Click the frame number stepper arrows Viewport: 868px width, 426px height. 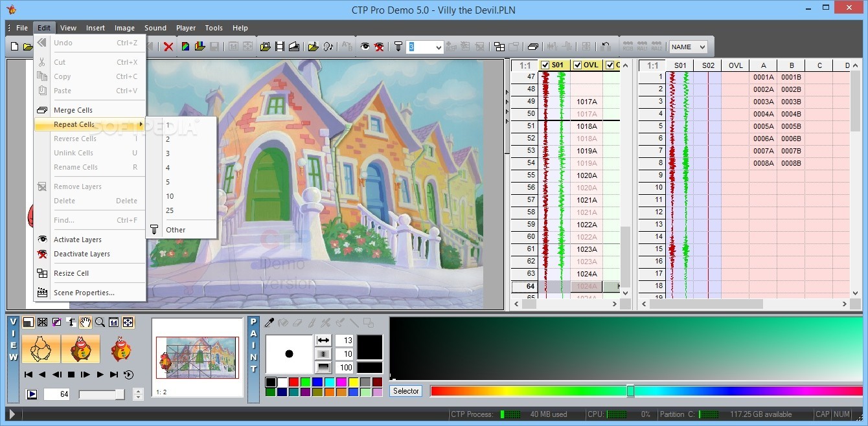[x=138, y=394]
